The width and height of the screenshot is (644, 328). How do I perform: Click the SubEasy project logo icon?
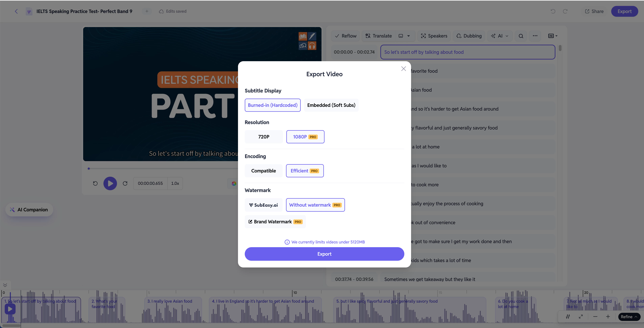click(29, 11)
